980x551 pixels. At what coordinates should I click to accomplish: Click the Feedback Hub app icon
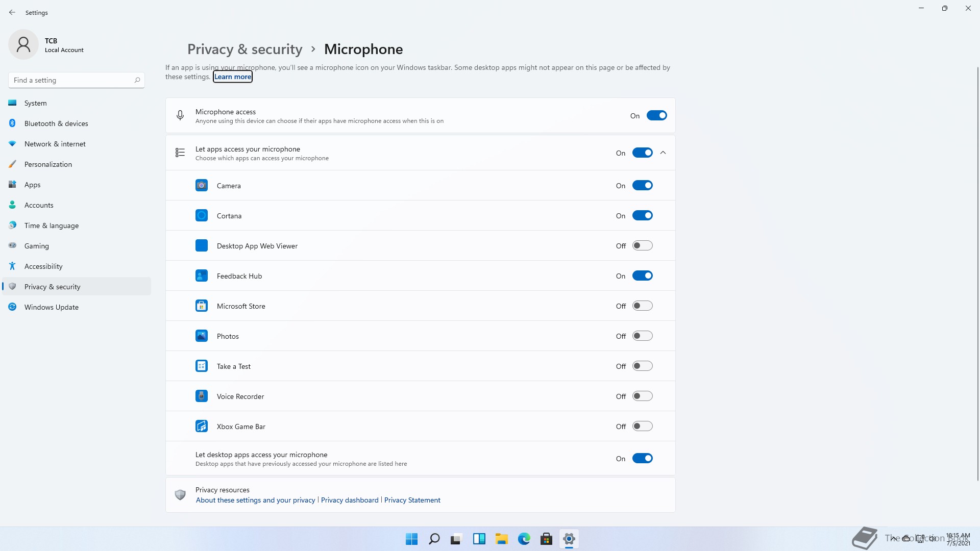point(202,275)
